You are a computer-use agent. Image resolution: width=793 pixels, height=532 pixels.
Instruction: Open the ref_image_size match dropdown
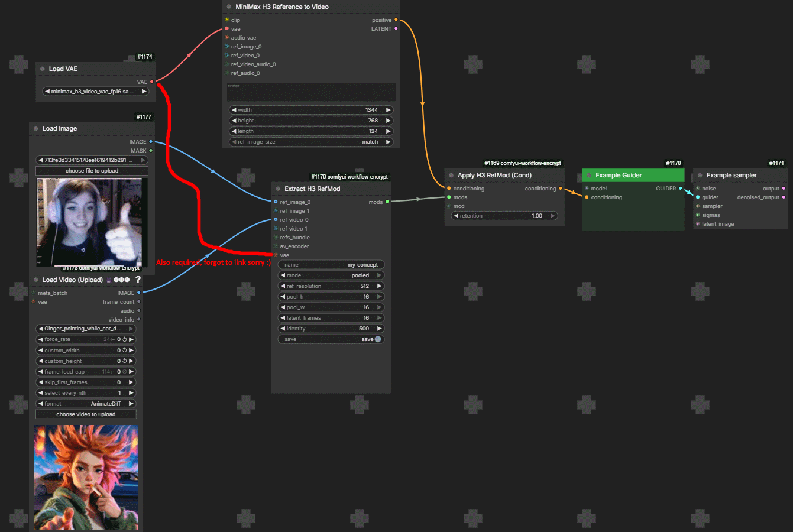[x=311, y=142]
